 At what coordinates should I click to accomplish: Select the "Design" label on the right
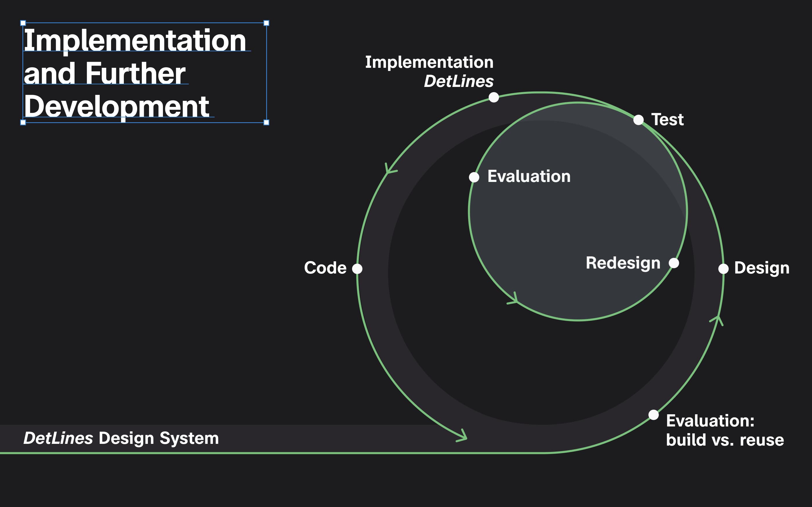pyautogui.click(x=762, y=268)
